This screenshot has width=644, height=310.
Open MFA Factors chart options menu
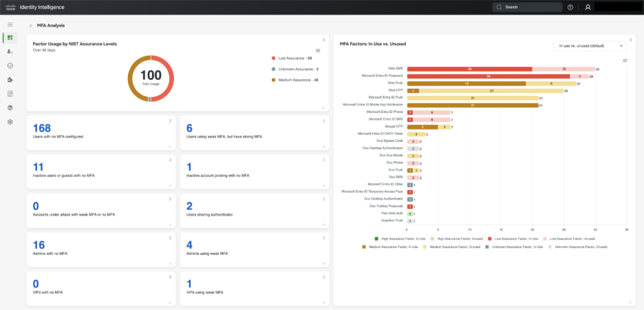click(623, 61)
